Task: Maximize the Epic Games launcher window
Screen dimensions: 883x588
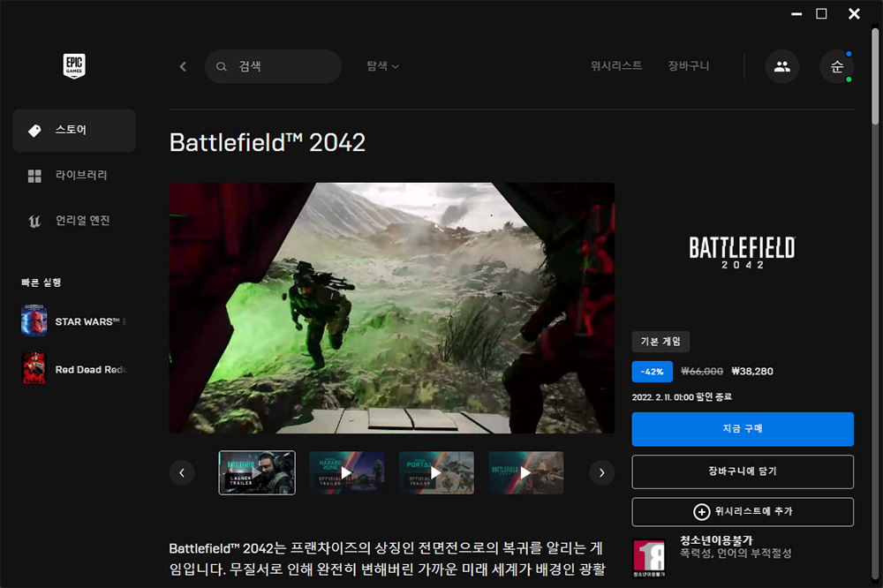Action: (x=821, y=13)
